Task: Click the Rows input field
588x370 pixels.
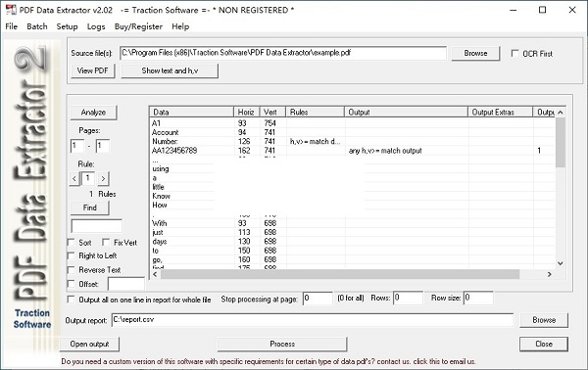Action: [408, 299]
